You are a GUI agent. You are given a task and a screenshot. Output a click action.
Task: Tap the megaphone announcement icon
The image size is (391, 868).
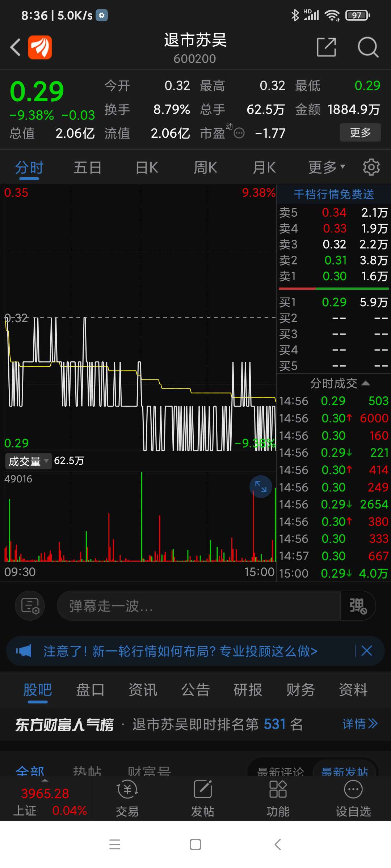tap(24, 651)
